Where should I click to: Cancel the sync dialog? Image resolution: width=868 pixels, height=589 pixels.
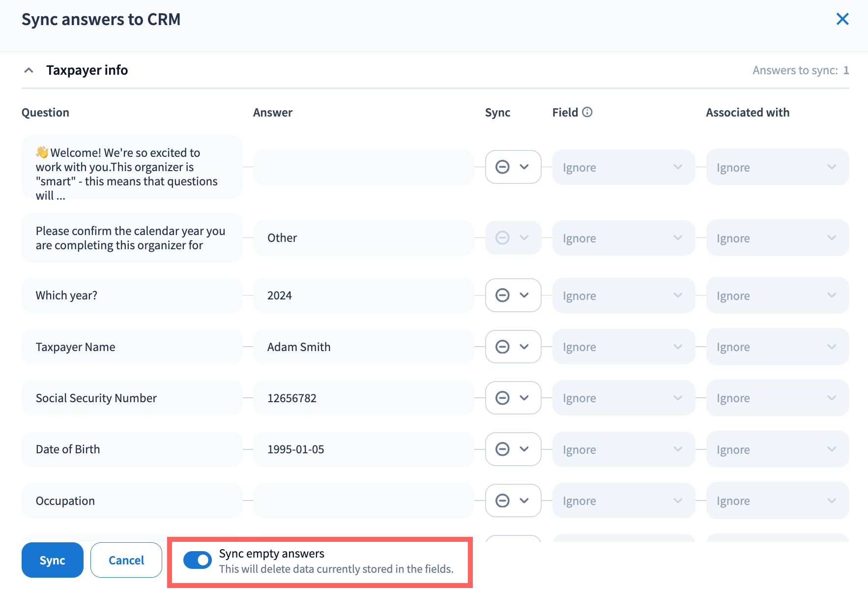pyautogui.click(x=126, y=560)
